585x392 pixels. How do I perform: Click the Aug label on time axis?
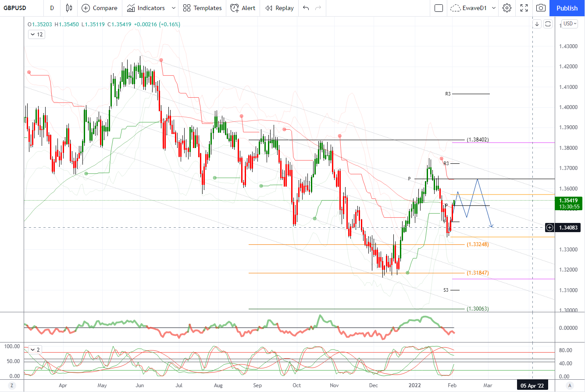(x=218, y=385)
